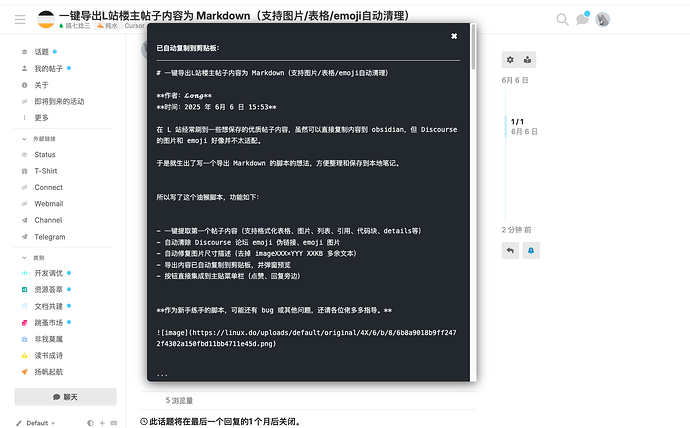This screenshot has height=428, width=690.
Task: Click 1/1 timeline position marker
Action: (517, 121)
